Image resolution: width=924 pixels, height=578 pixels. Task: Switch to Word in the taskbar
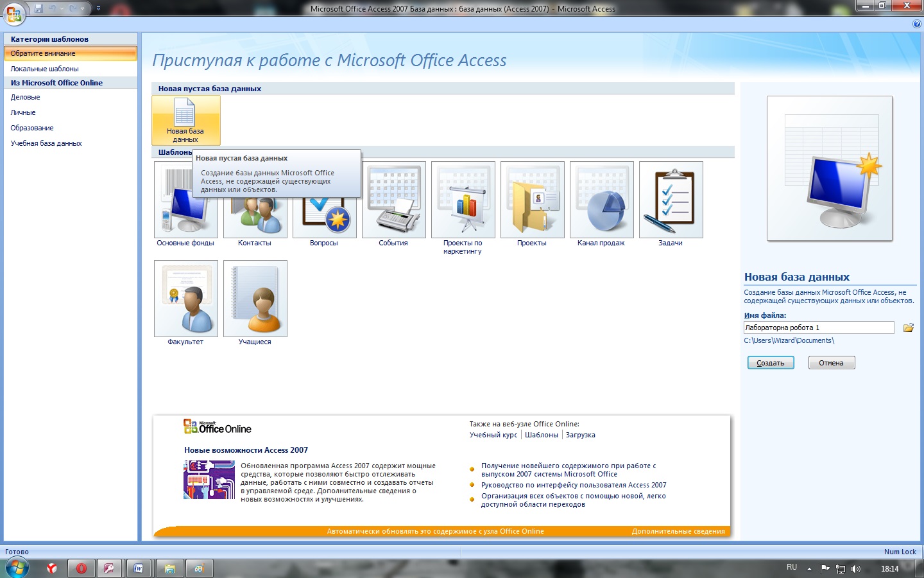point(139,568)
